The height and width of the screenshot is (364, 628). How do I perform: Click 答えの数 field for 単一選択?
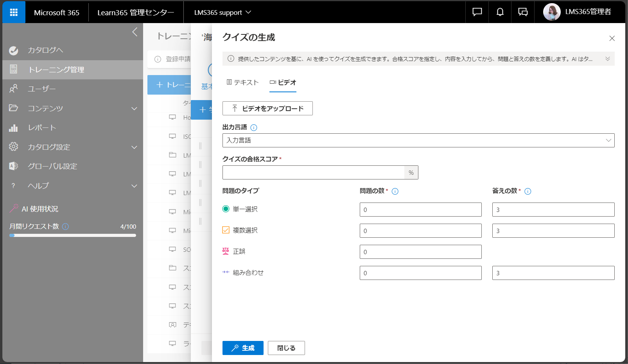pos(553,210)
